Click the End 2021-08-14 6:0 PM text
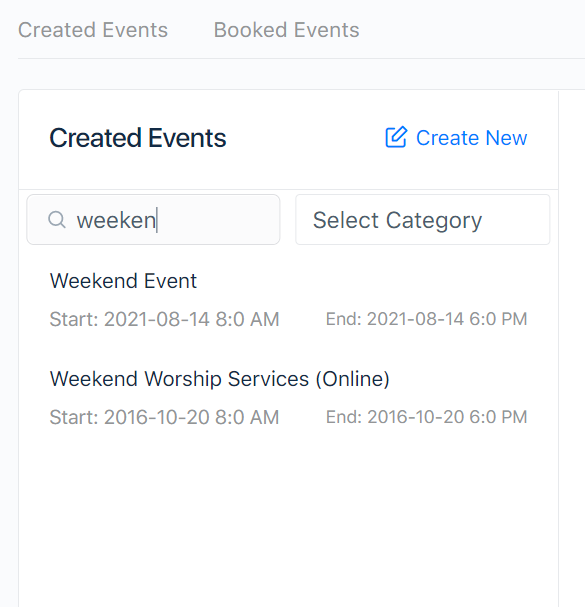The image size is (585, 607). 426,319
